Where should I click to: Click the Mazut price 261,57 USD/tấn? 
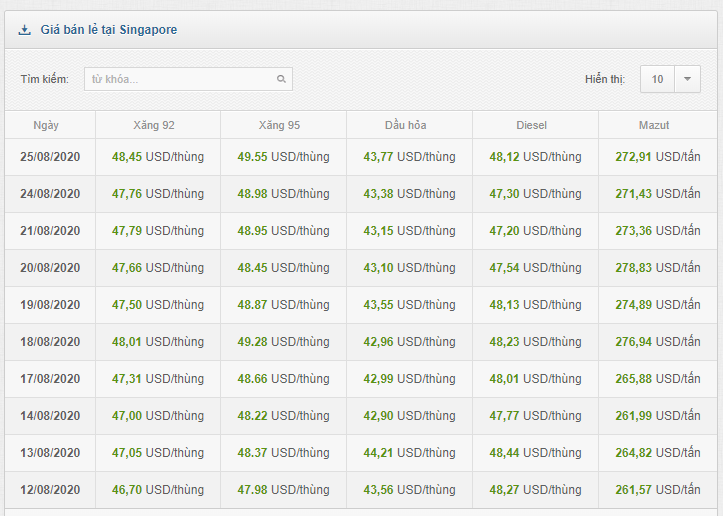coord(658,490)
